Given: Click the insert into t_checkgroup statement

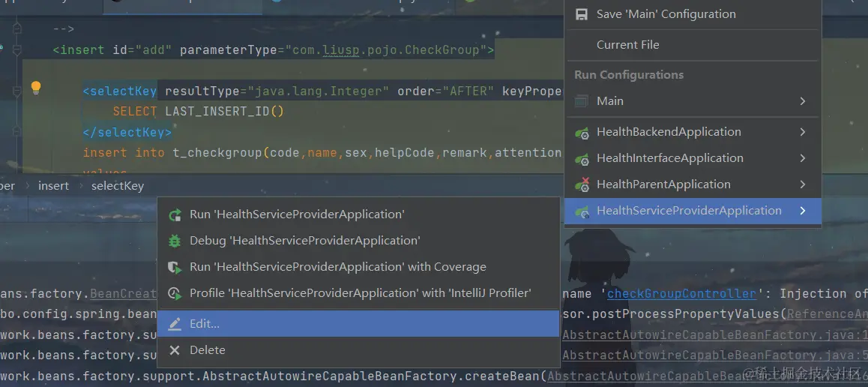Looking at the screenshot, I should click(322, 152).
